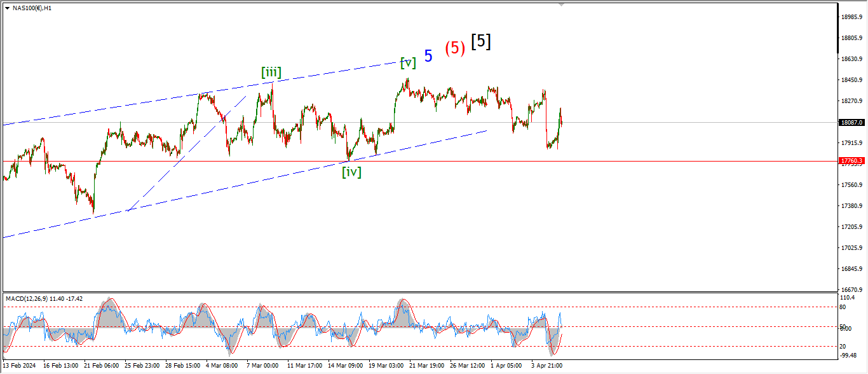
Task: Click the NAS100(€),H1 chart title
Action: click(33, 8)
